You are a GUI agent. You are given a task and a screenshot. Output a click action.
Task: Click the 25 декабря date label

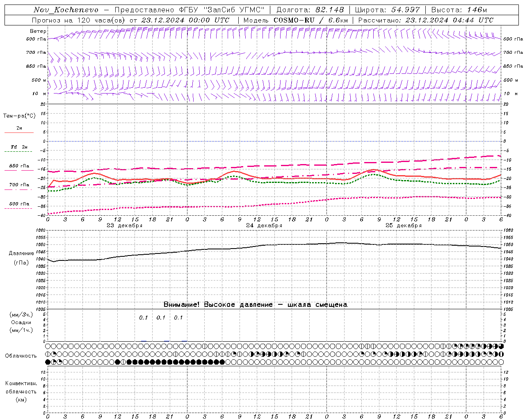tap(404, 226)
